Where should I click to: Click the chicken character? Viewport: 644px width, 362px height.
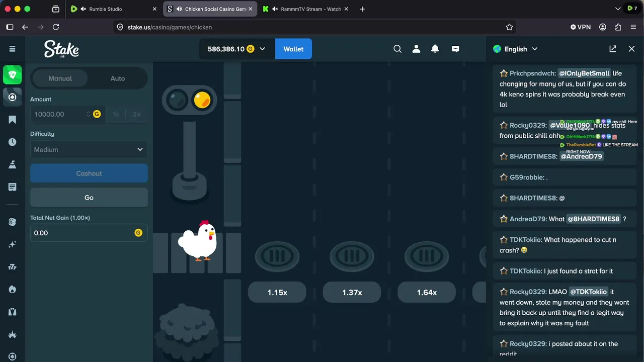(198, 241)
